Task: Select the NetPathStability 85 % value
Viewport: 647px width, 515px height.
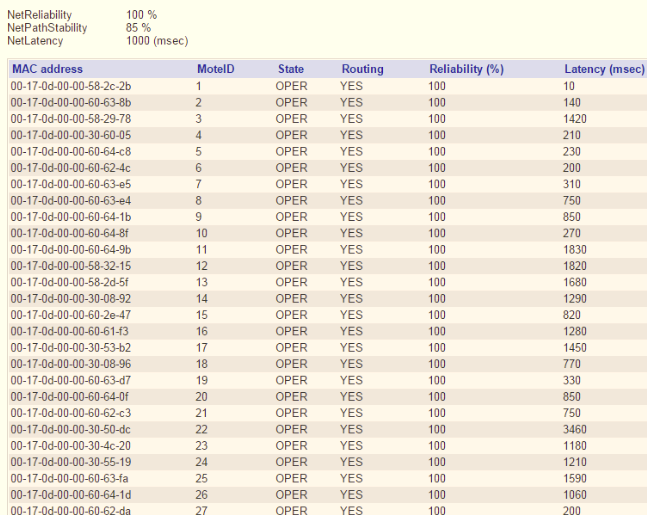Action: tap(138, 28)
